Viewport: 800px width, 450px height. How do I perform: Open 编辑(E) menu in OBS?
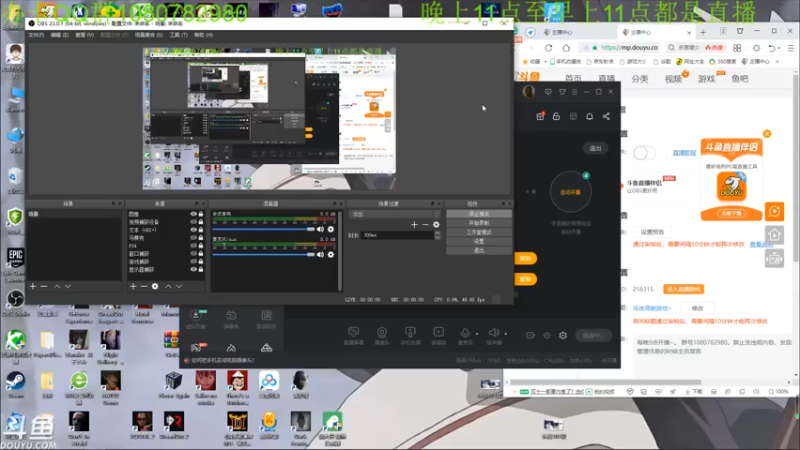pyautogui.click(x=59, y=35)
